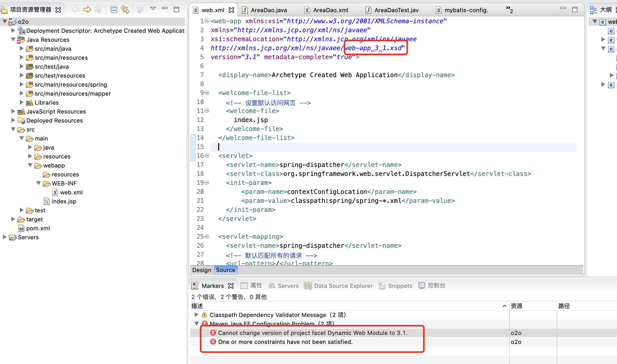Switch to the AreaDao.java editor tab

[269, 10]
